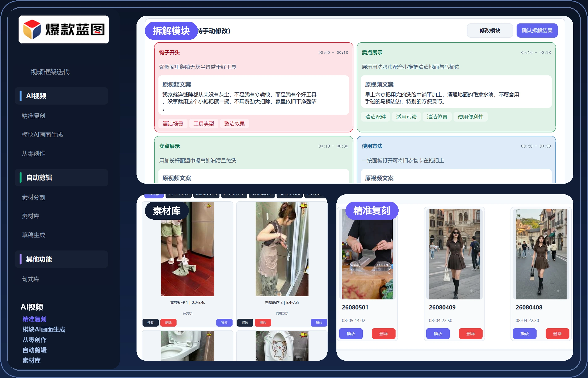Click the 一按面板打开可将旧衣物卡在拖把上 summary
The height and width of the screenshot is (378, 588).
coord(403,160)
